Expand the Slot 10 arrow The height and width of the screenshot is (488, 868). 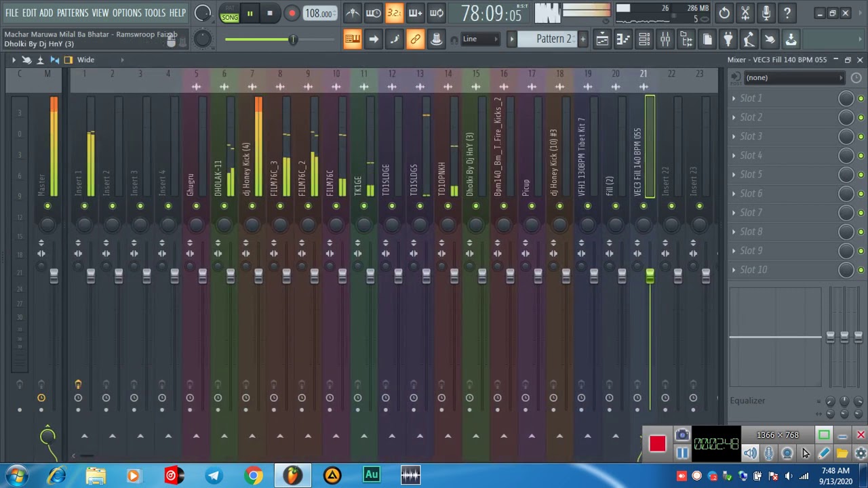click(734, 270)
